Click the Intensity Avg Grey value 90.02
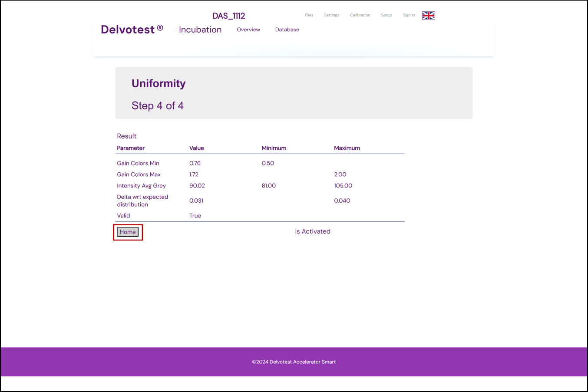Viewport: 588px width, 392px height. (x=197, y=186)
